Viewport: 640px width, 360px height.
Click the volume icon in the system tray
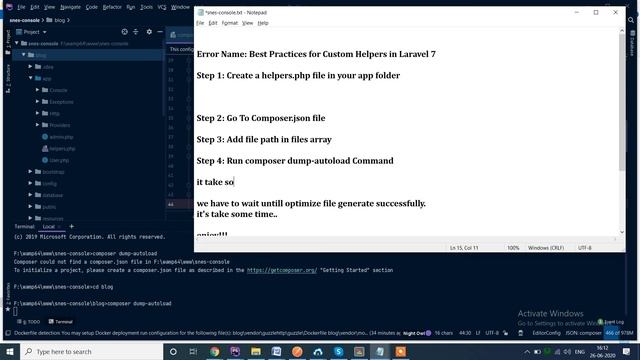tap(567, 351)
